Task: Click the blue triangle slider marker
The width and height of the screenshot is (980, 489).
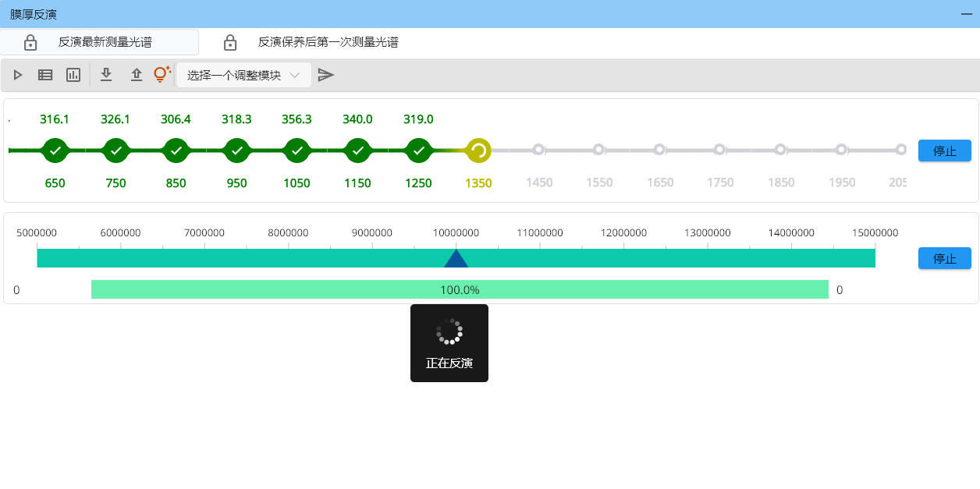Action: (456, 259)
